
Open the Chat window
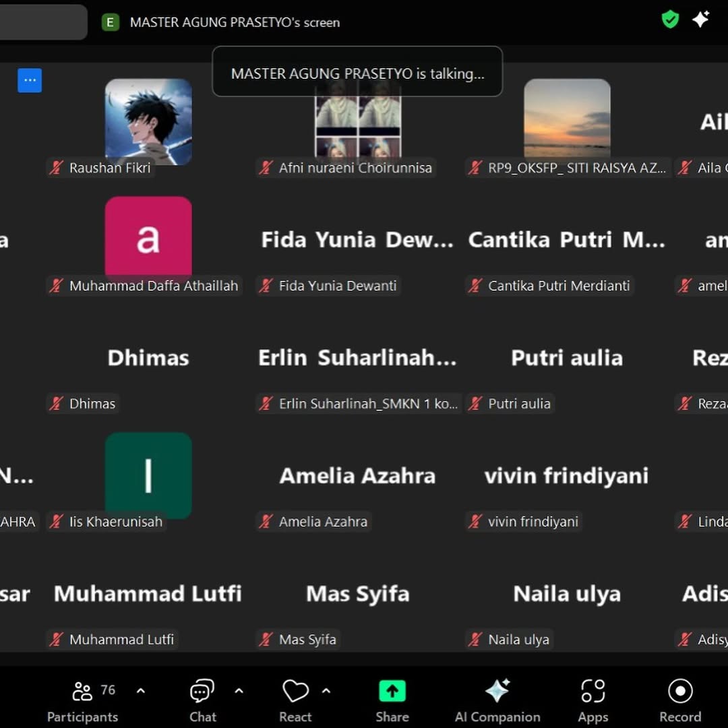coord(202,700)
